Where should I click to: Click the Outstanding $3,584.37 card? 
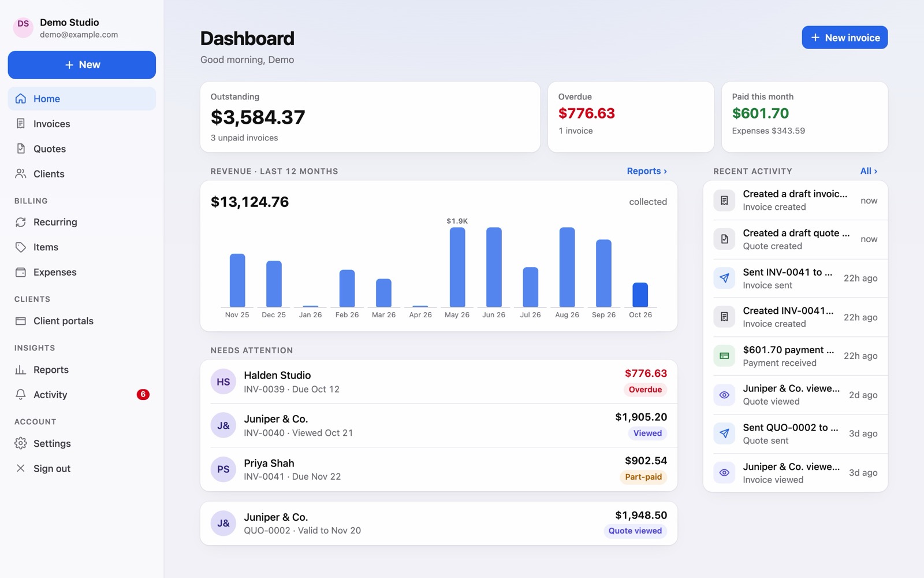[x=370, y=117]
